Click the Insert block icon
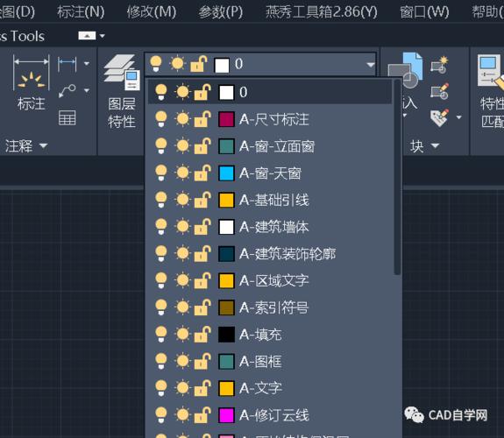The image size is (504, 438). click(x=406, y=71)
